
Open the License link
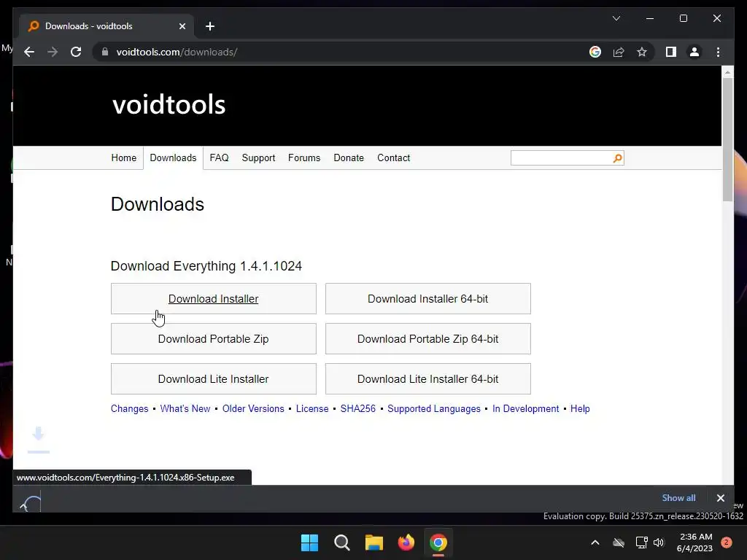(312, 408)
